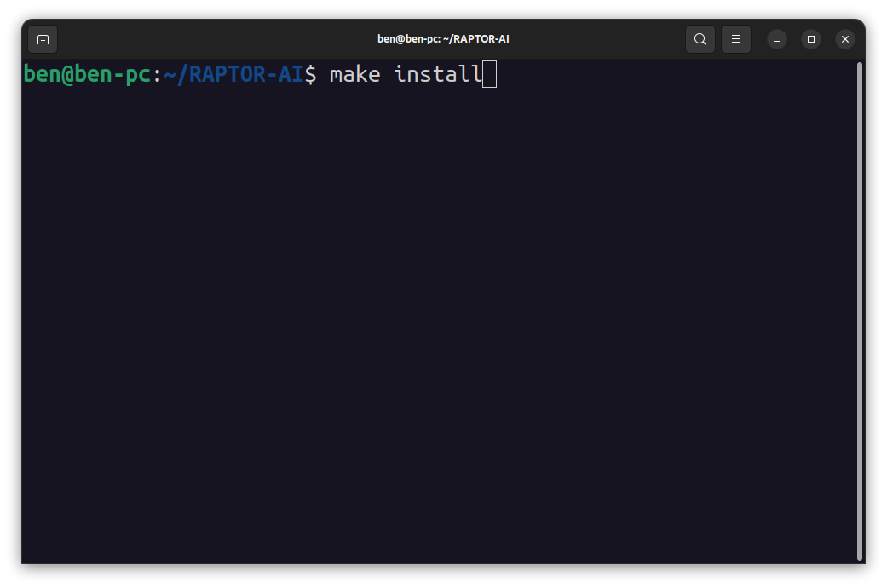Maximize the terminal window
Screen dimensions: 887x588
click(811, 39)
